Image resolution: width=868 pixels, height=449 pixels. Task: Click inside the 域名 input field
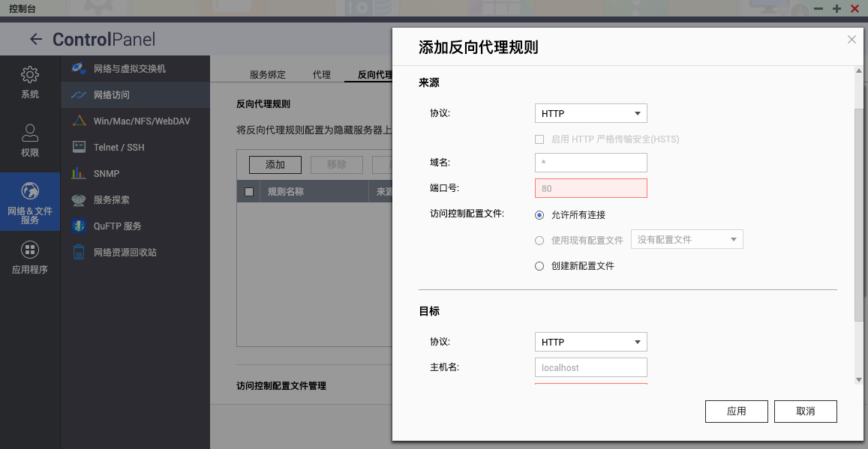click(590, 163)
